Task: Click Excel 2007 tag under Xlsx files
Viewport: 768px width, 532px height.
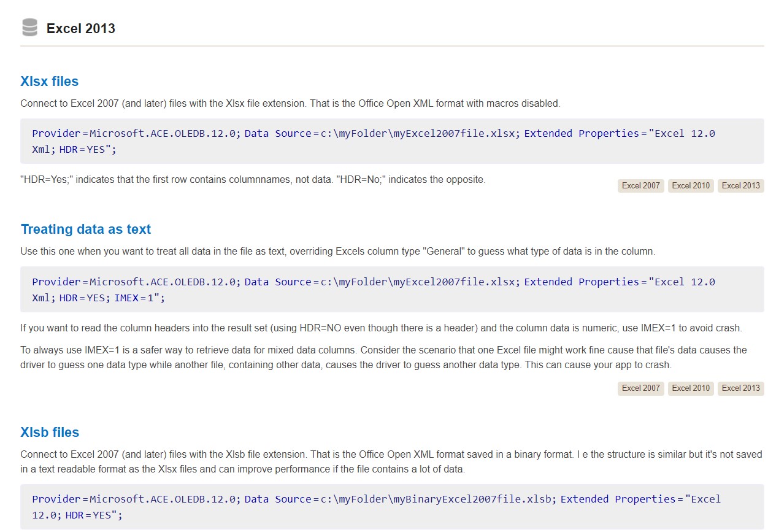Action: click(640, 185)
